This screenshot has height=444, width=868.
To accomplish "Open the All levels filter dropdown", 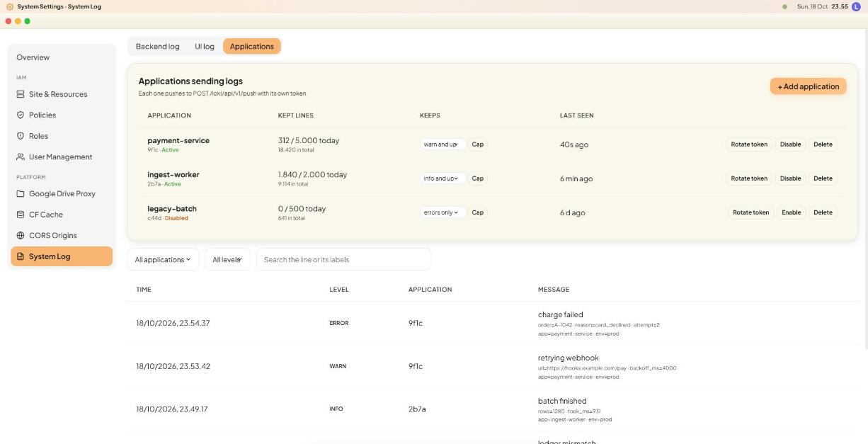I will point(227,259).
